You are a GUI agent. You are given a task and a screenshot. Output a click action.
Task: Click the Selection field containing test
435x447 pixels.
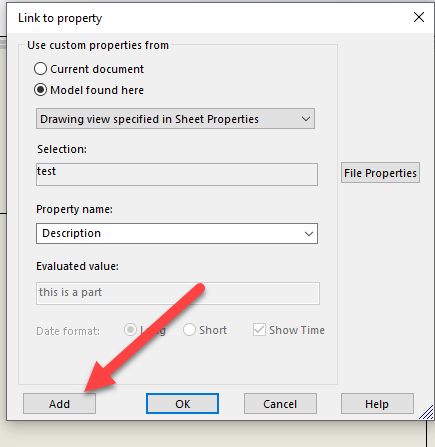tap(177, 174)
